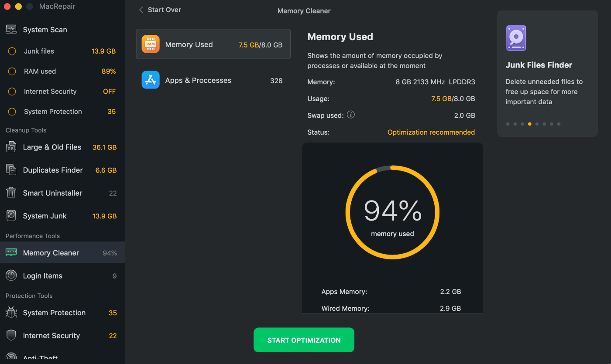Click the orange RAM chip icon for Memory Used
The width and height of the screenshot is (611, 364).
click(151, 44)
